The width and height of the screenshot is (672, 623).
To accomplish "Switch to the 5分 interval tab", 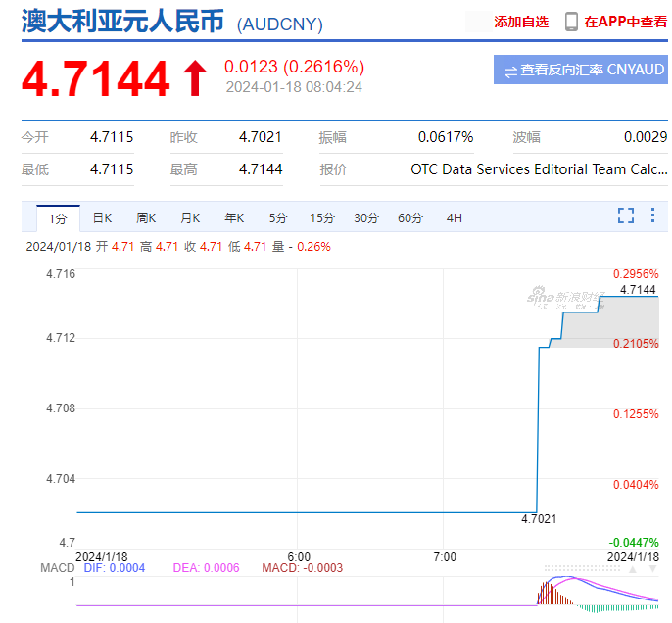I will [278, 218].
